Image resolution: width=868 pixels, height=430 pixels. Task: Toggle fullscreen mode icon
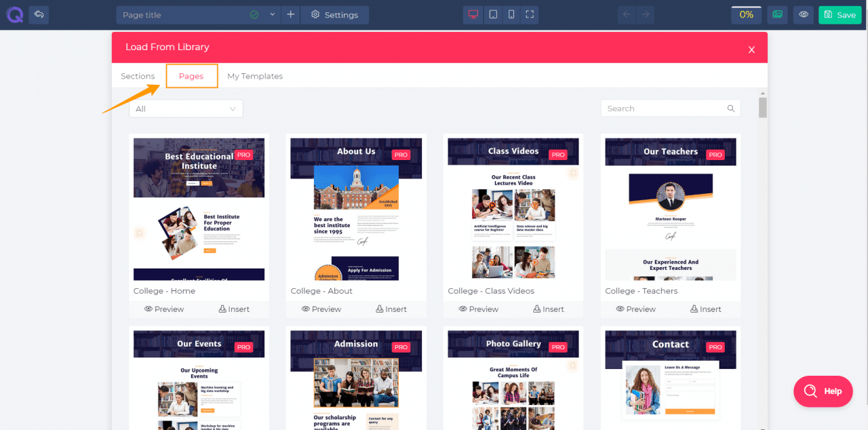(x=530, y=15)
